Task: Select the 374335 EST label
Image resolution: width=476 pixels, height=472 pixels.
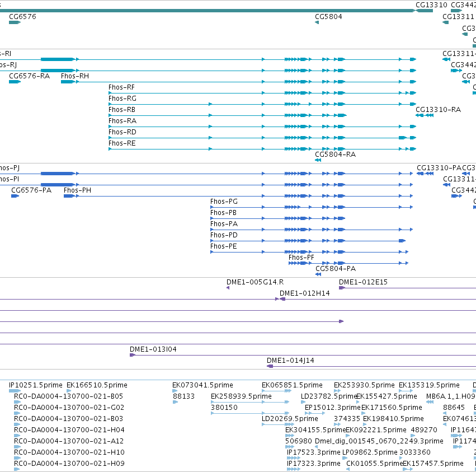Action: [347, 419]
